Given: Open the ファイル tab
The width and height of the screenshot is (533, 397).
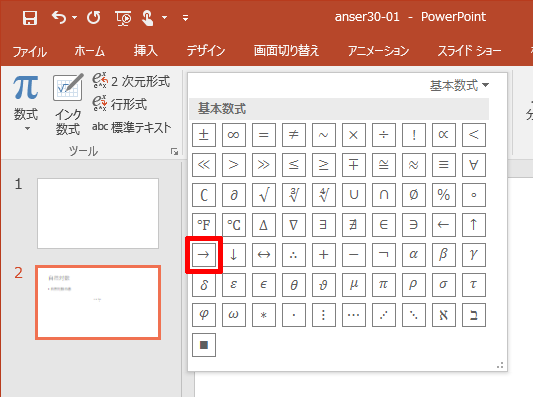Looking at the screenshot, I should coord(30,52).
